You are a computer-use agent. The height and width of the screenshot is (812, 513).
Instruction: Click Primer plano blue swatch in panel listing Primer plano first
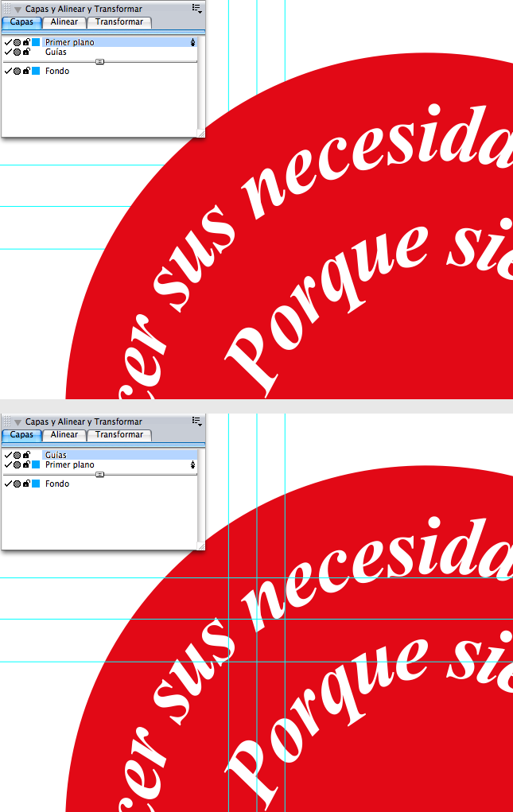[x=37, y=42]
